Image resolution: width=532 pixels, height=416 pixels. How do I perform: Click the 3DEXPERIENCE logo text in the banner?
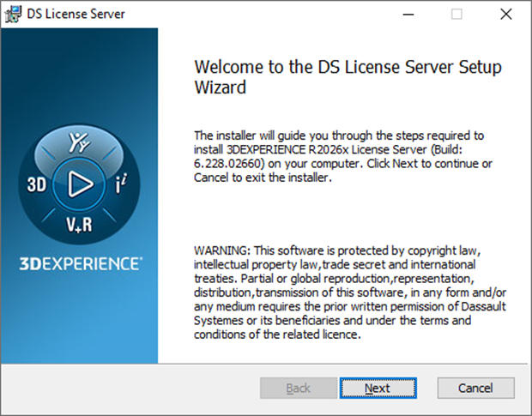coord(82,262)
